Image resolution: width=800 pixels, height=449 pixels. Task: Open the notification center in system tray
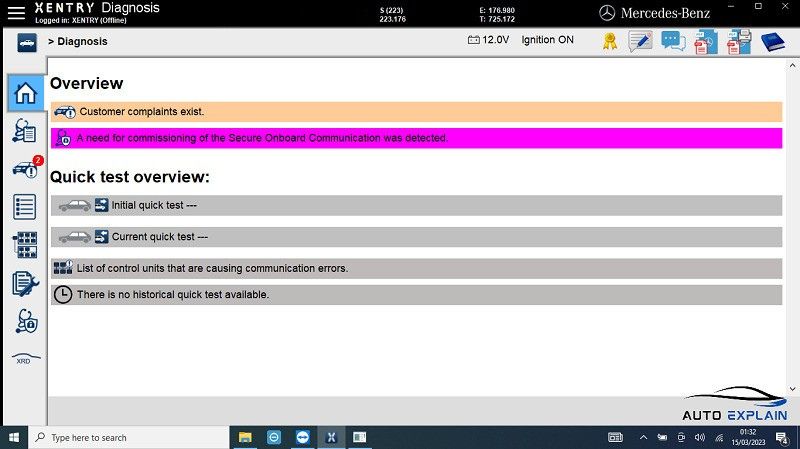click(781, 438)
